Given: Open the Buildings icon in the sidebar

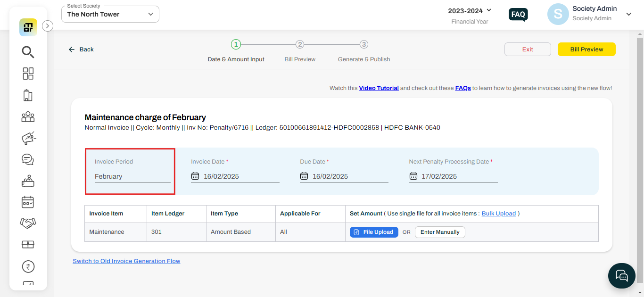Looking at the screenshot, I should coord(28,95).
